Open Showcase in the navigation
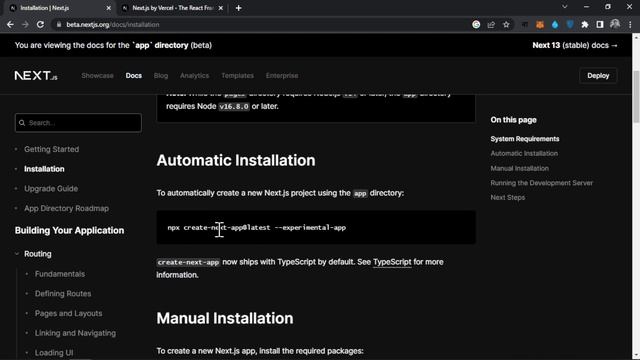 tap(97, 76)
